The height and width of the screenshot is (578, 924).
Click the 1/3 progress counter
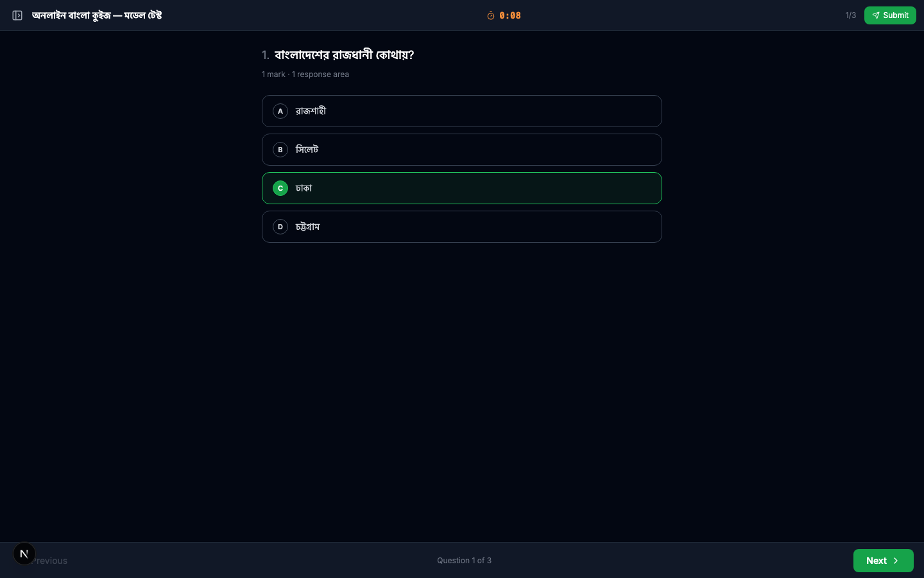[850, 15]
